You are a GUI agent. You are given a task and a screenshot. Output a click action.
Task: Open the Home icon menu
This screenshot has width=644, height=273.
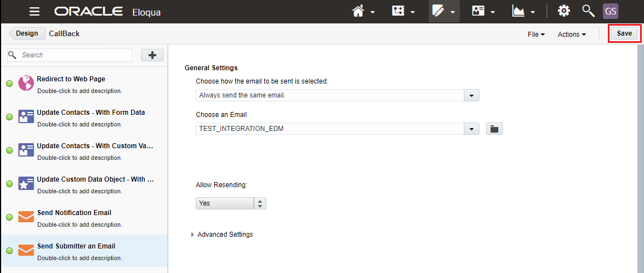point(359,12)
